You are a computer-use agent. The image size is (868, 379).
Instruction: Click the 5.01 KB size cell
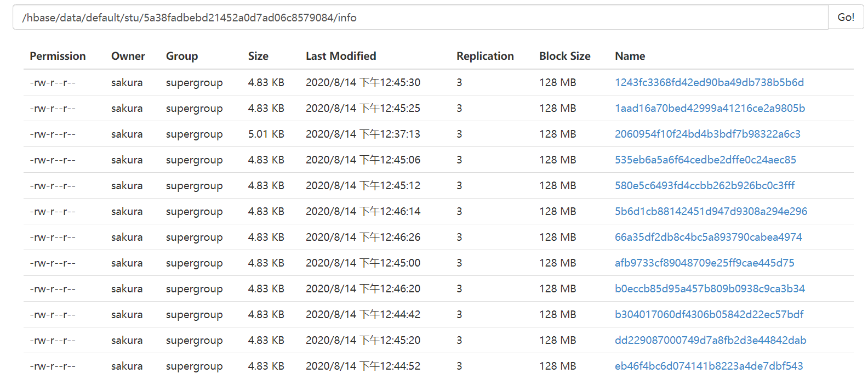tap(266, 134)
